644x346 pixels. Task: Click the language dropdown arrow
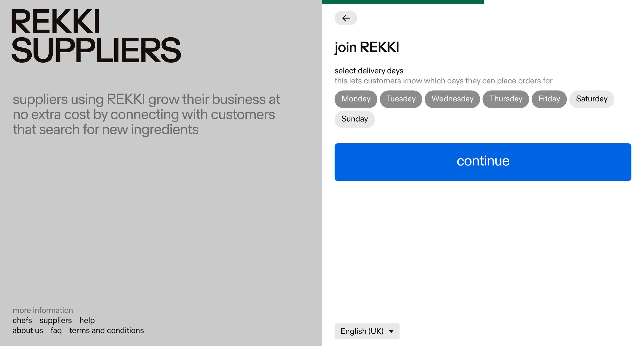pos(391,331)
